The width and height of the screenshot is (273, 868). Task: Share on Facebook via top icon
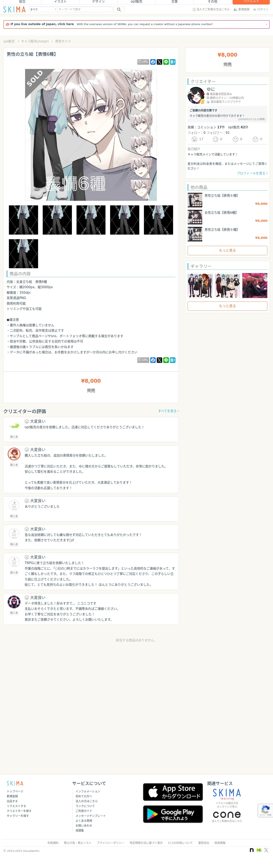153,62
